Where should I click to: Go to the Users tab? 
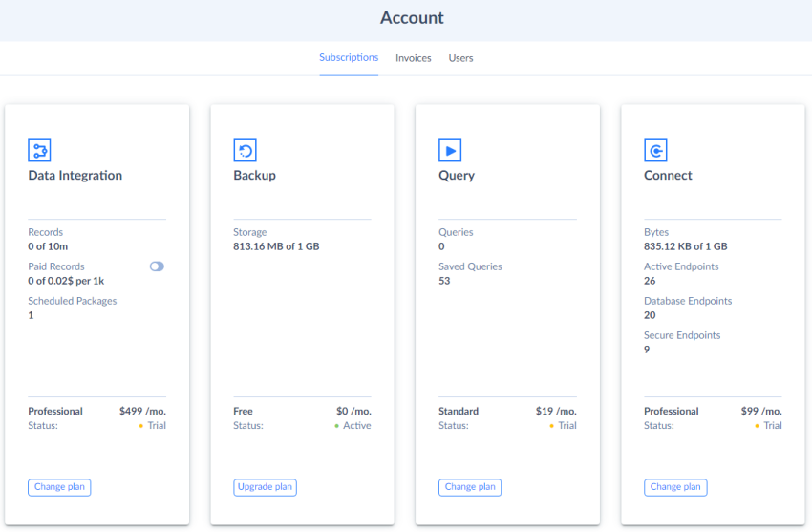pos(460,58)
